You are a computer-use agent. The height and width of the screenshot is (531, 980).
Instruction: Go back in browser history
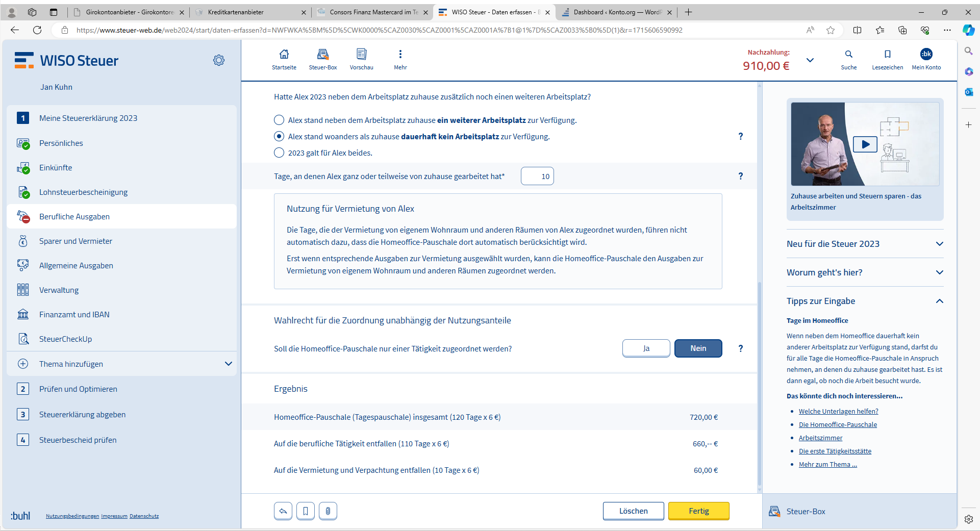pos(15,30)
